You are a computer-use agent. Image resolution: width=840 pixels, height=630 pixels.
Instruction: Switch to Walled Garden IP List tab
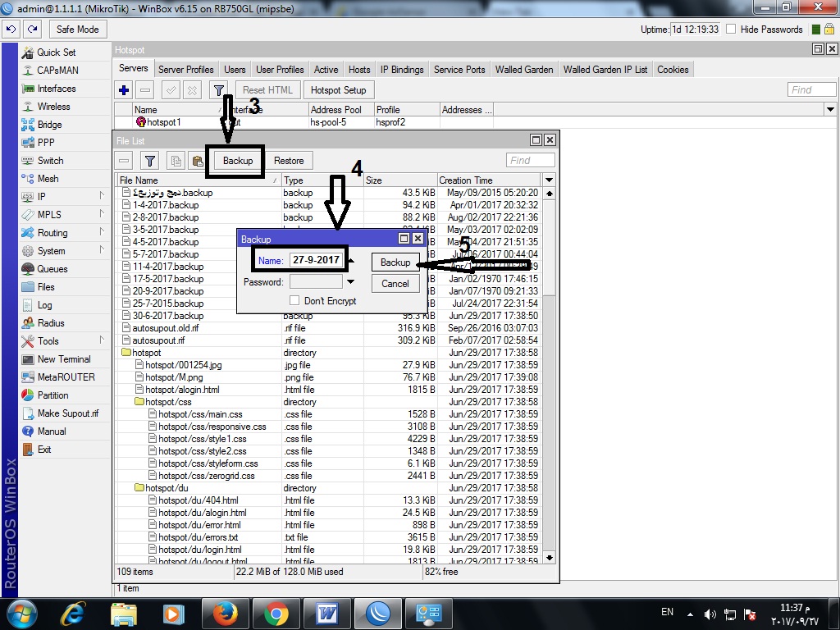(x=605, y=70)
